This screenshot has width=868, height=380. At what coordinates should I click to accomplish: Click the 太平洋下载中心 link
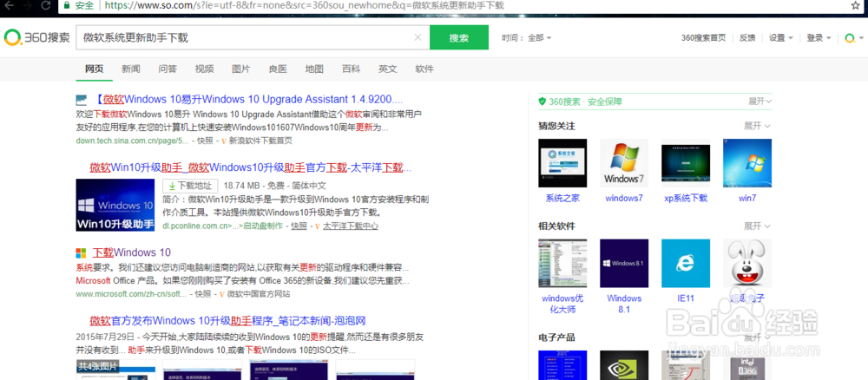[x=351, y=226]
